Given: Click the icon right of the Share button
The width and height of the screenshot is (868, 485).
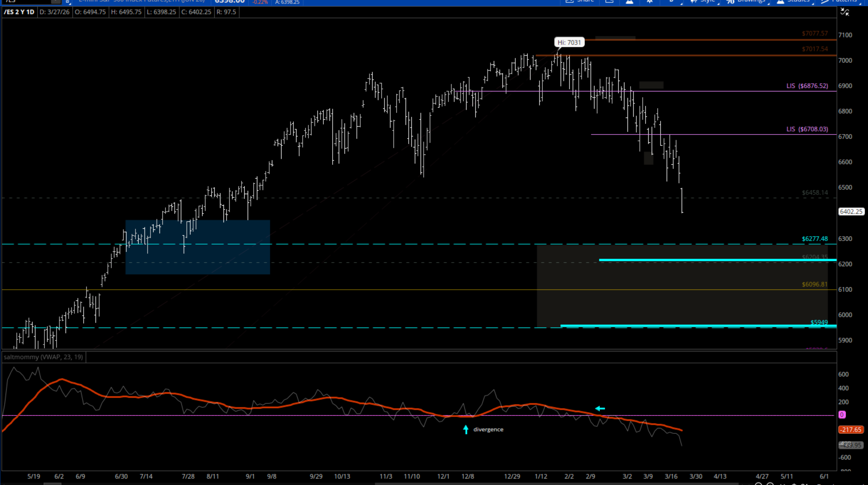Looking at the screenshot, I should coord(609,1).
